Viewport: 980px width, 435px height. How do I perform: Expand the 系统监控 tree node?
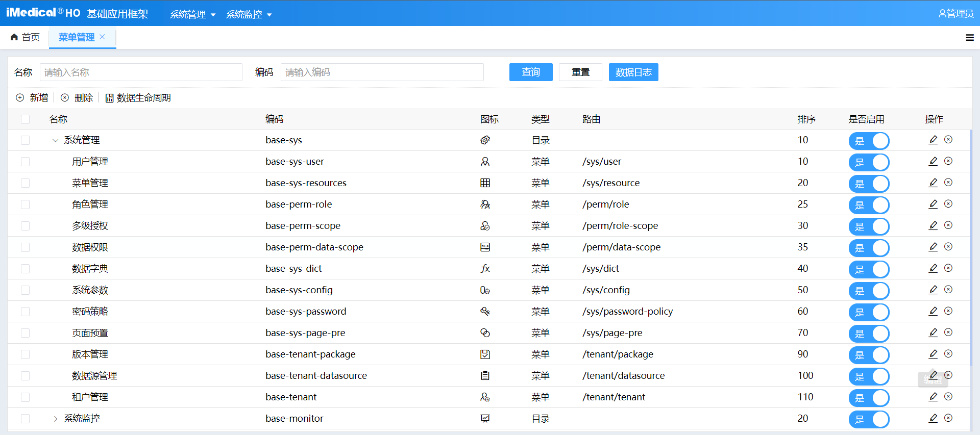pos(55,419)
